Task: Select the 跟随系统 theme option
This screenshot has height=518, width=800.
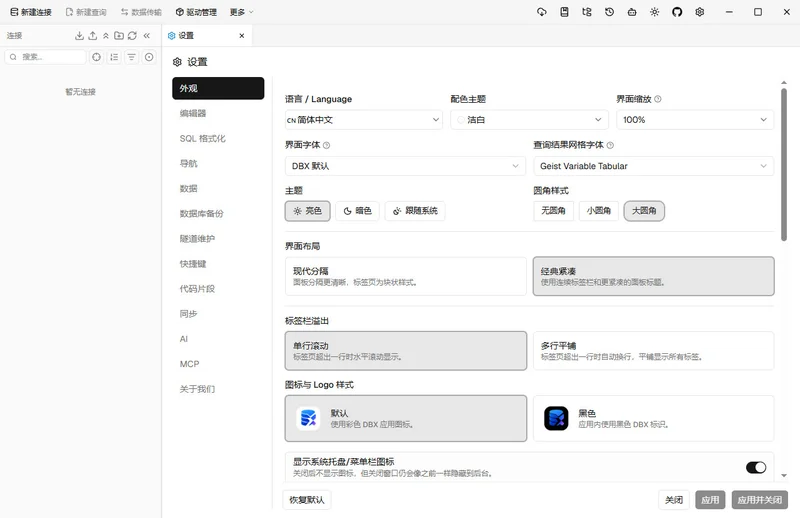Action: [x=415, y=211]
